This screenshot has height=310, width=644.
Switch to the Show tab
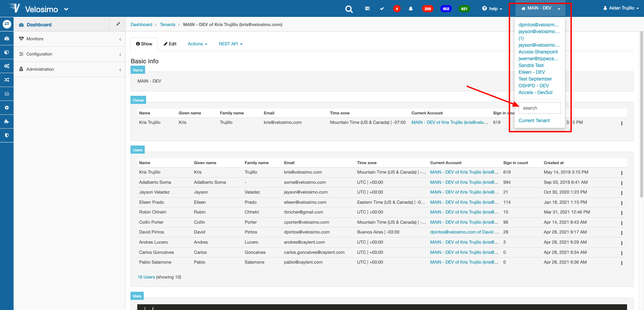[144, 44]
